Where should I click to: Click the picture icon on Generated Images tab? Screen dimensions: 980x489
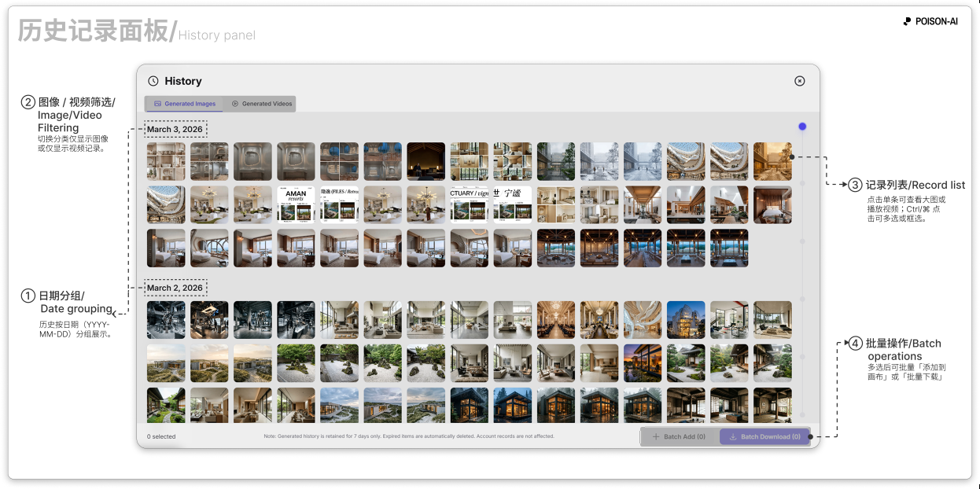point(157,104)
